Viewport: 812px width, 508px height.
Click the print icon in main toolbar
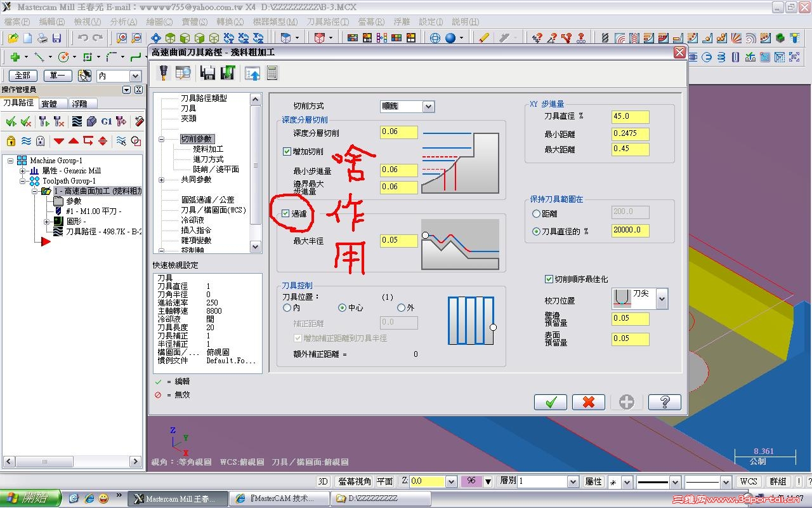point(42,38)
